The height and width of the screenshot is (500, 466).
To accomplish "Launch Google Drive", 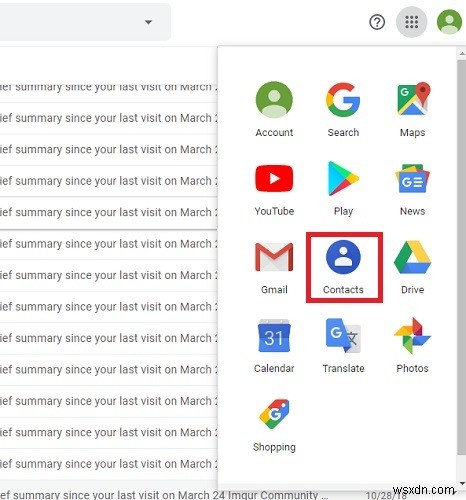I will coord(412,267).
